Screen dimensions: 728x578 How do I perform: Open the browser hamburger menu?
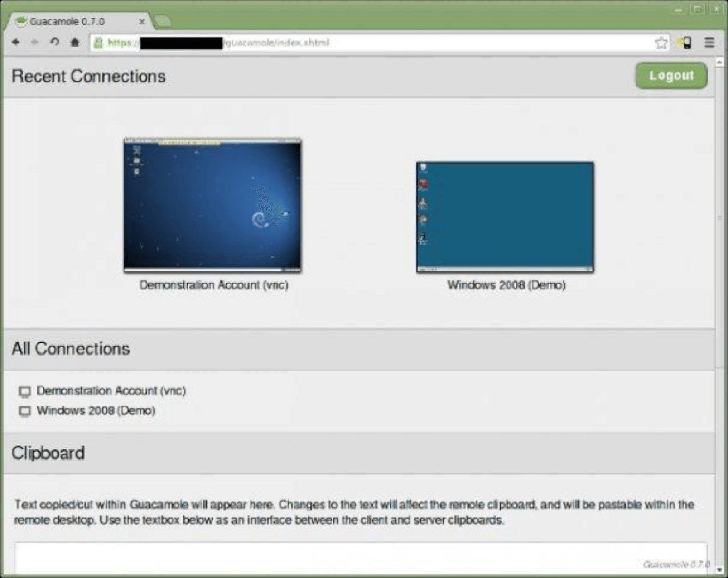(709, 43)
